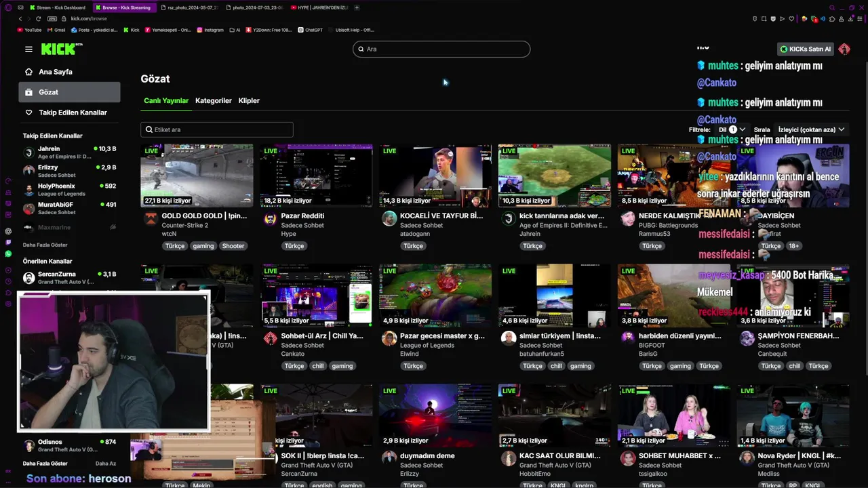Open the AI bookmarks folder
Viewport: 868px width, 488px height.
[235, 30]
